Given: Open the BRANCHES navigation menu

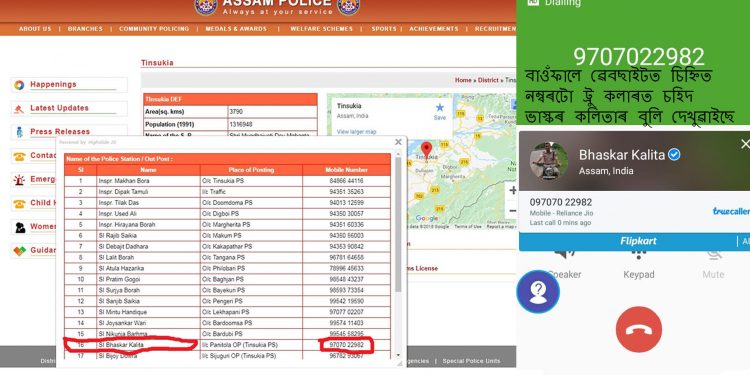Looking at the screenshot, I should coord(85,29).
